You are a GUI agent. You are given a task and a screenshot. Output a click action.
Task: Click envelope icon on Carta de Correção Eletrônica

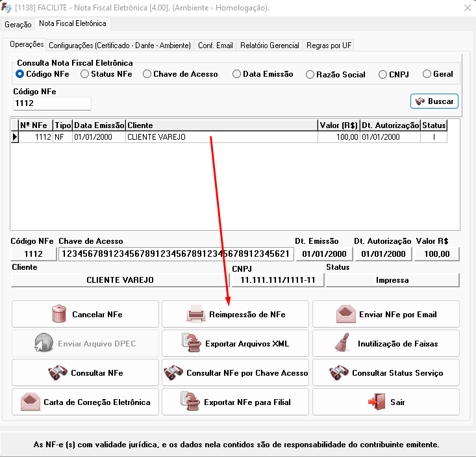(x=31, y=402)
